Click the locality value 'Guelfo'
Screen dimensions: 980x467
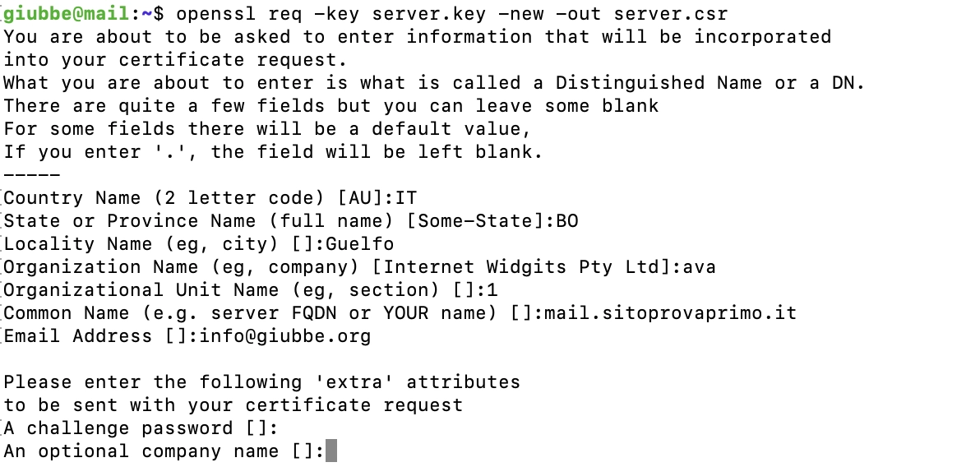[x=360, y=243]
